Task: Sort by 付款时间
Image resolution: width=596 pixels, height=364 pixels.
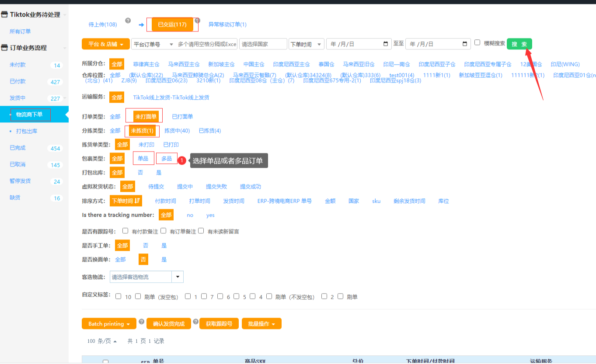Action: pyautogui.click(x=165, y=201)
